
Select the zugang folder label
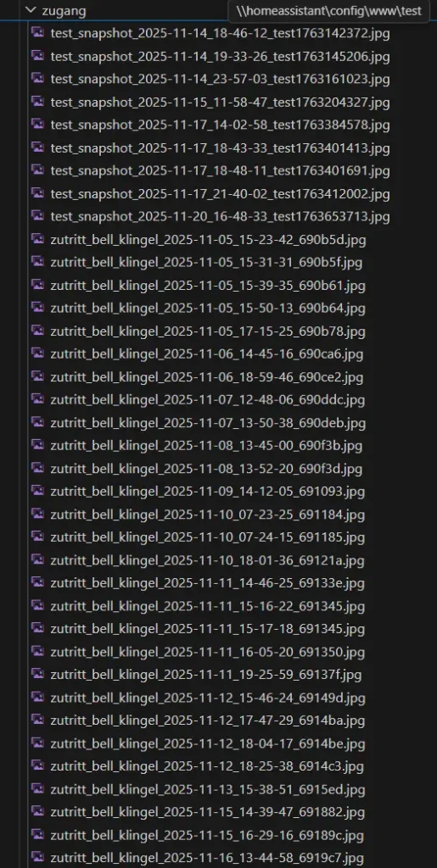tap(64, 10)
